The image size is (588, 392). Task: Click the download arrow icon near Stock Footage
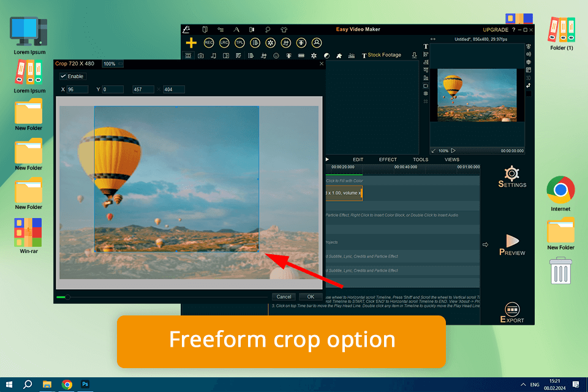[x=414, y=56]
